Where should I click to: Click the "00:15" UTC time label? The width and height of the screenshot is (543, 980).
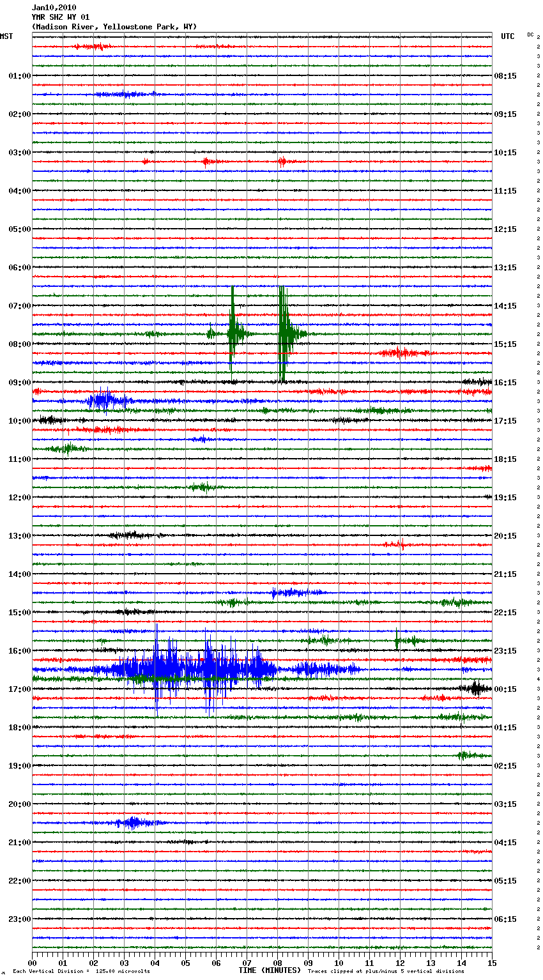(505, 689)
